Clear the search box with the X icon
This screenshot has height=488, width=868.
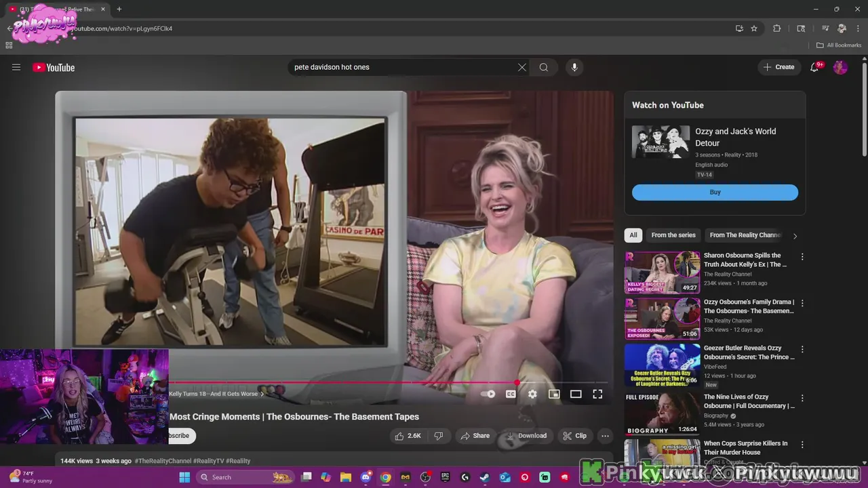click(x=521, y=67)
